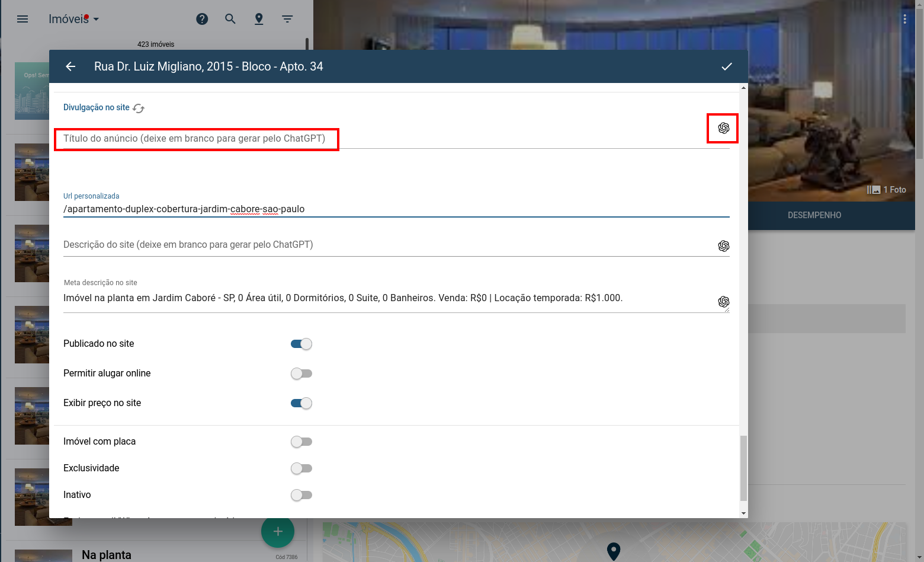Click the search magnifier icon
924x562 pixels.
pyautogui.click(x=230, y=19)
